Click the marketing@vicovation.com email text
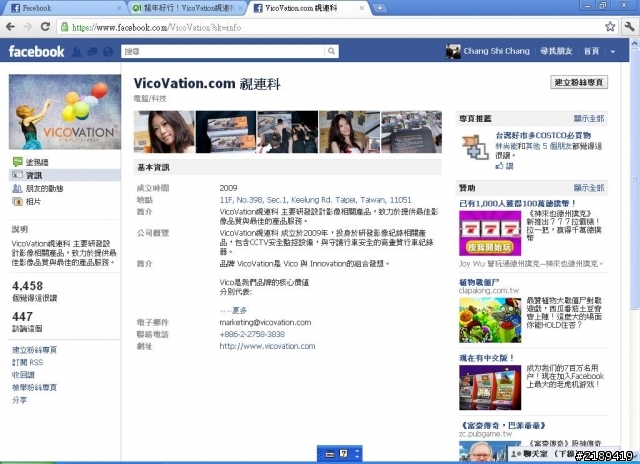Screen dimensions: 640x464 [x=265, y=322]
